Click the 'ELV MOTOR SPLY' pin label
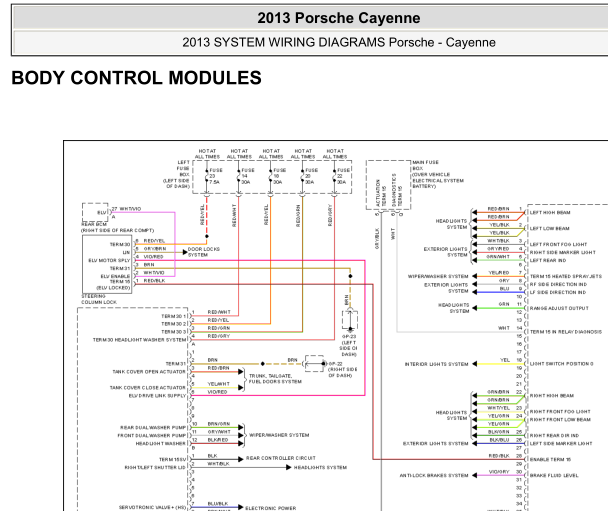The width and height of the screenshot is (608, 511). click(109, 260)
